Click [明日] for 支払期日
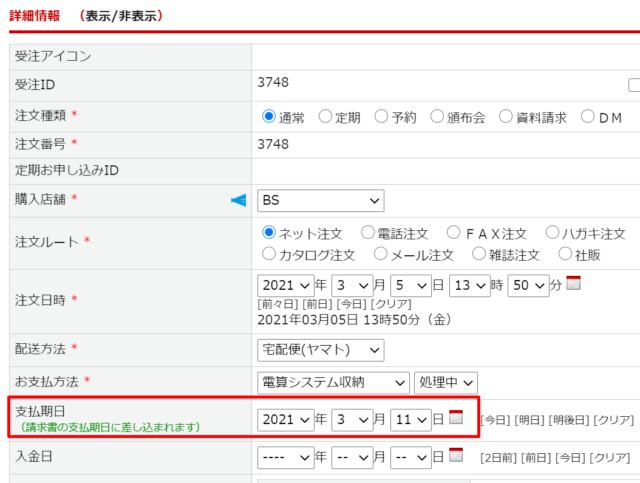 tap(529, 420)
